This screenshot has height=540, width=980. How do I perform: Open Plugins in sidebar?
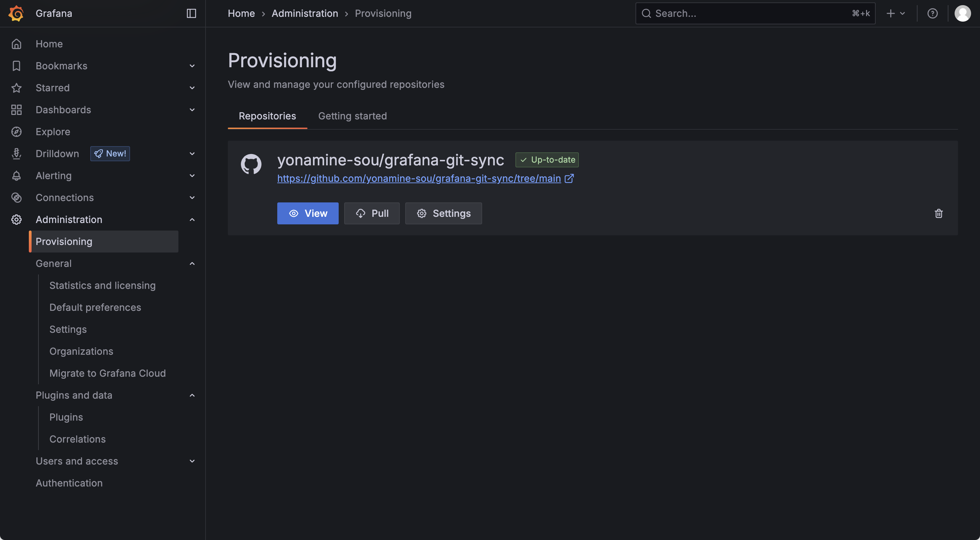click(66, 417)
